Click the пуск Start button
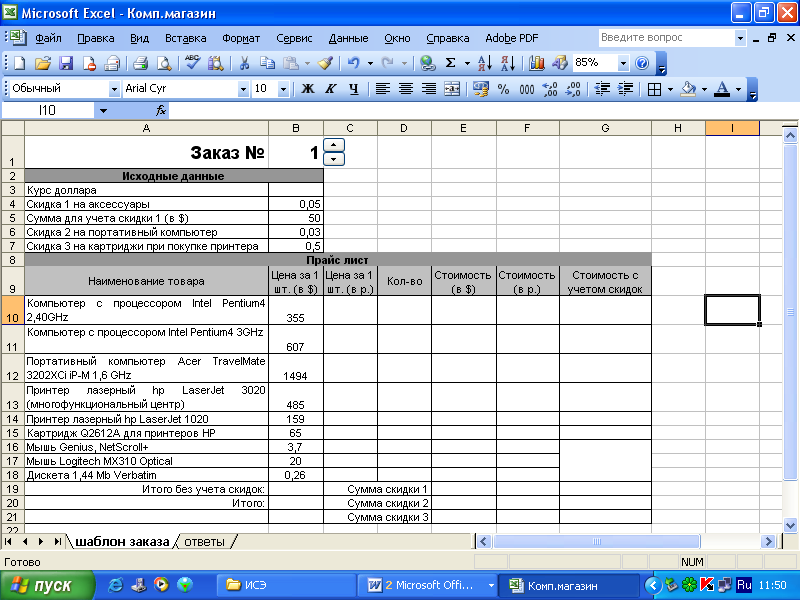 click(47, 585)
